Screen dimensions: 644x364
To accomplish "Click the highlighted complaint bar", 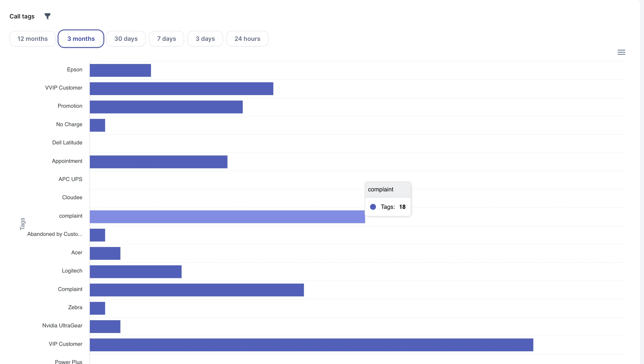I will click(227, 217).
